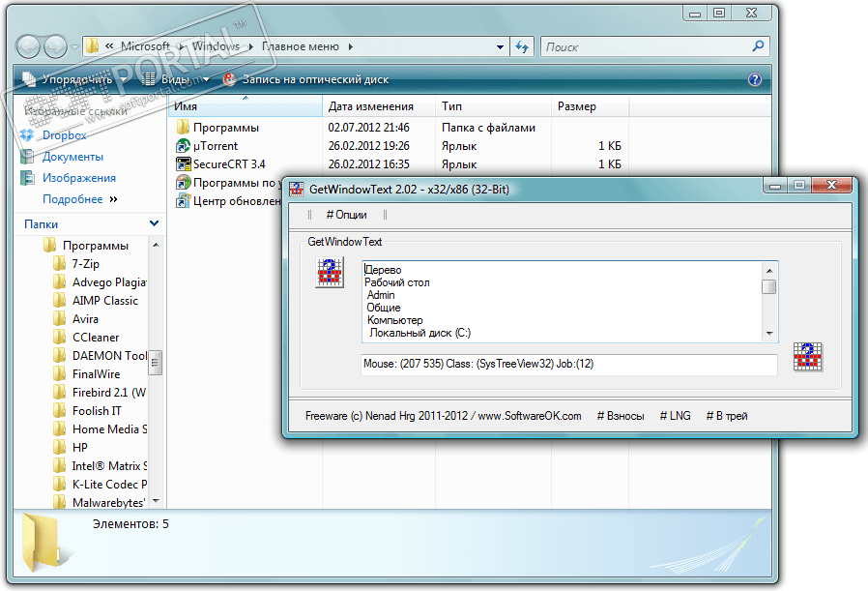Click the text list scrollbar thumb in GetWindowText

(768, 287)
